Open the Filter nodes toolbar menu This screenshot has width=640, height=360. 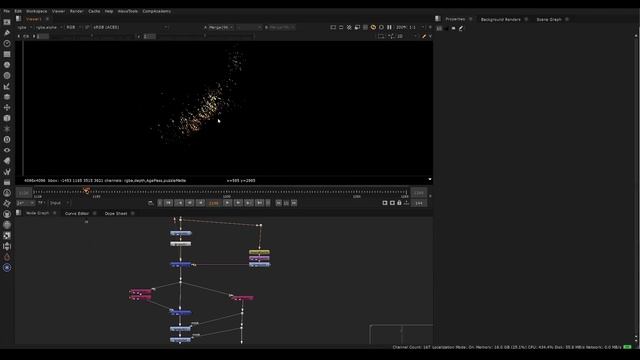(x=7, y=76)
